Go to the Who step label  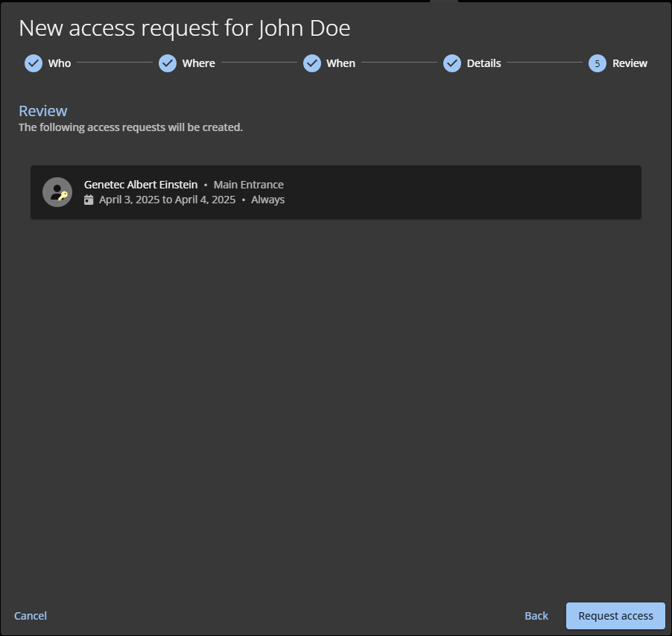point(60,63)
